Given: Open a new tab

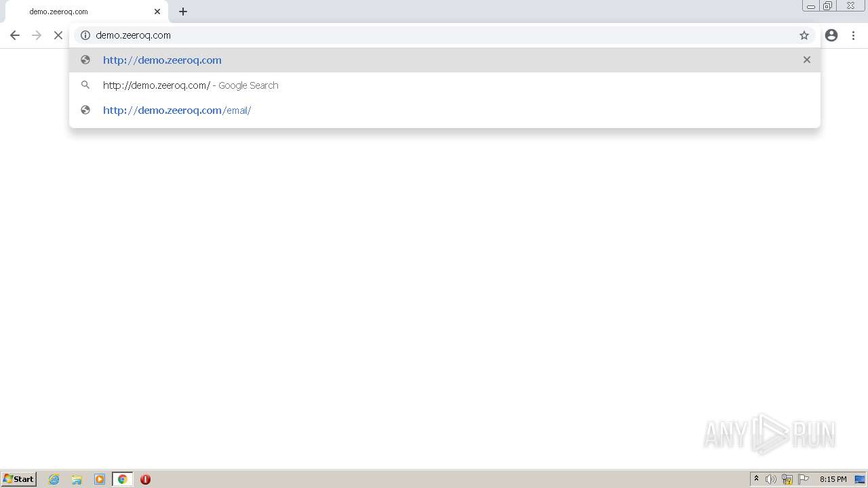Looking at the screenshot, I should click(x=183, y=12).
